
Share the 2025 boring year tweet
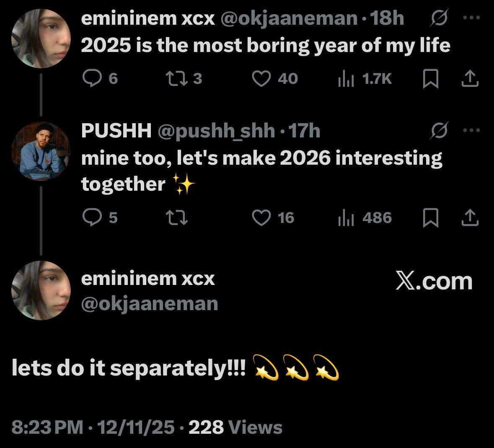coord(470,78)
